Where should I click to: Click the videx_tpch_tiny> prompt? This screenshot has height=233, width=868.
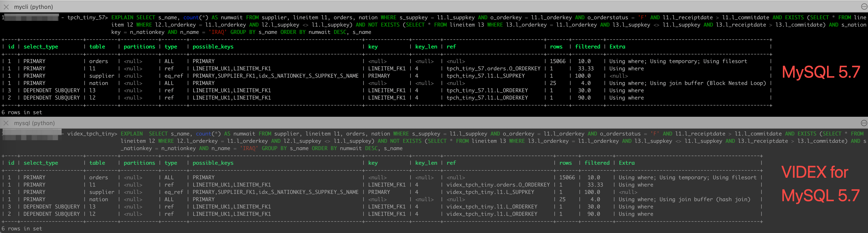click(x=92, y=134)
